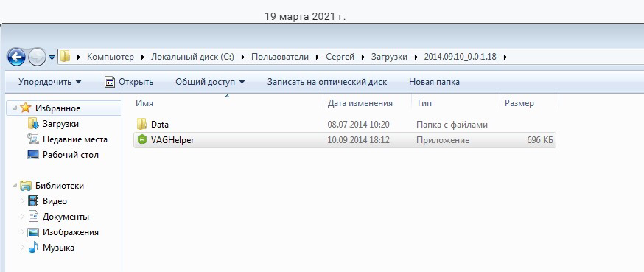The image size is (644, 272).
Task: Expand the Изображения library node
Action: 22,232
